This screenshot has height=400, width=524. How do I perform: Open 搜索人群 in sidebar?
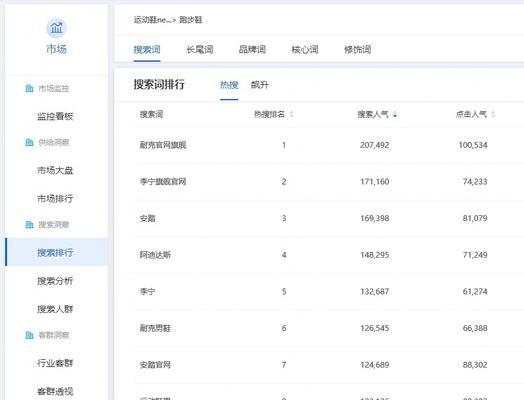[55, 309]
